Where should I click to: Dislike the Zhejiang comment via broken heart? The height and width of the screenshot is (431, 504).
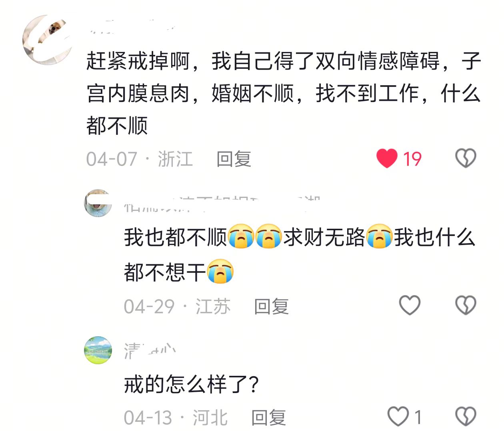[466, 158]
